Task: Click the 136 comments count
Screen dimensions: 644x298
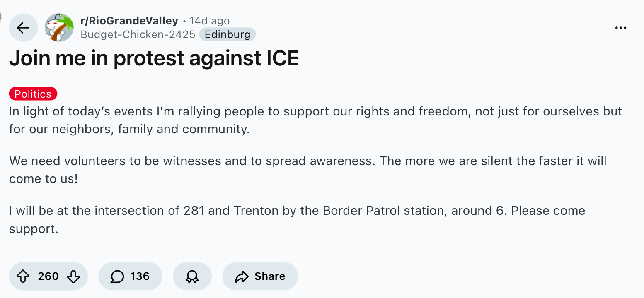Action: tap(140, 276)
